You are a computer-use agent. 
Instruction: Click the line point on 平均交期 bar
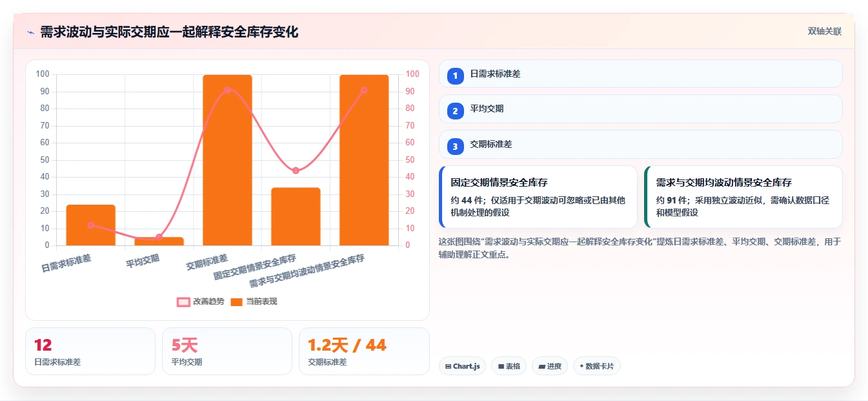tap(159, 237)
